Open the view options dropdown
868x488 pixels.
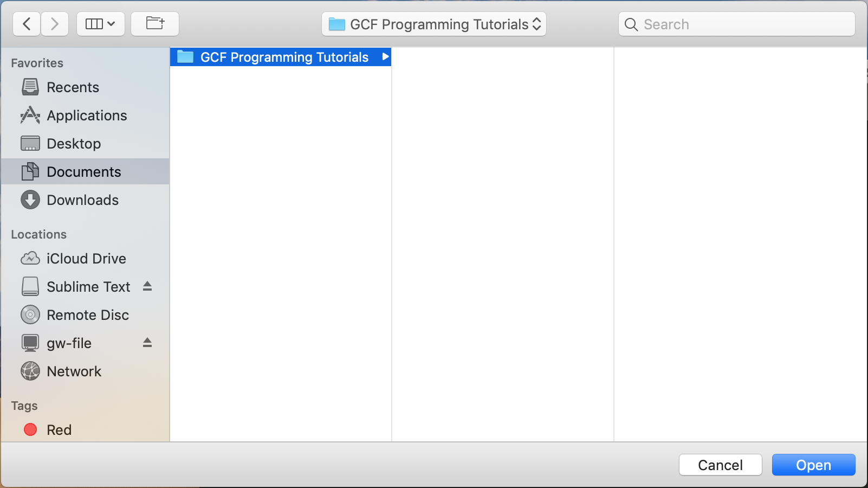[100, 24]
